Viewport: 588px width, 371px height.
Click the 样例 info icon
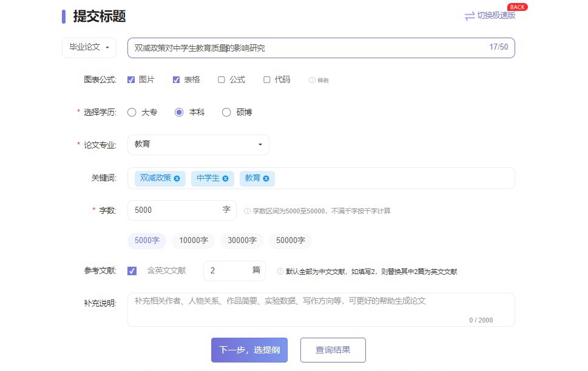tap(312, 80)
